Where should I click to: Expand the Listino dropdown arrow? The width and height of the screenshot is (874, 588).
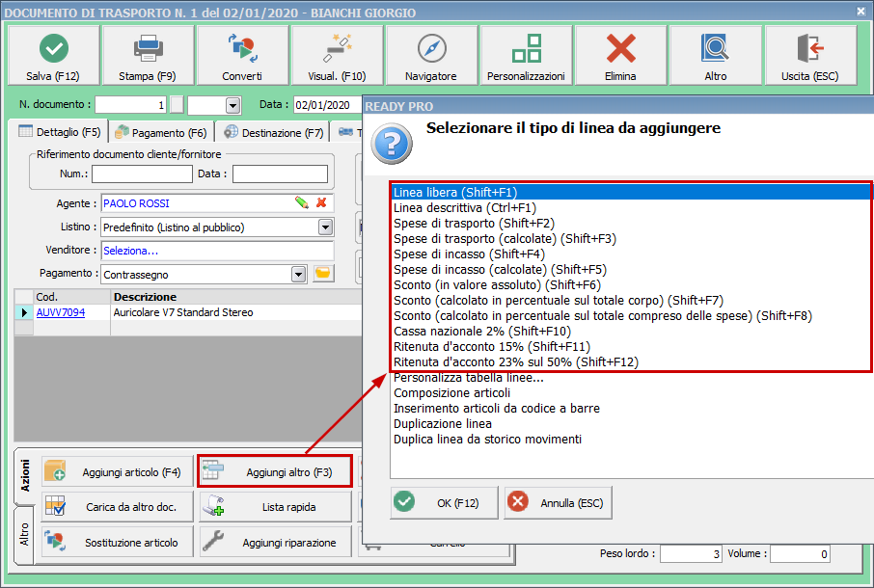click(x=325, y=227)
